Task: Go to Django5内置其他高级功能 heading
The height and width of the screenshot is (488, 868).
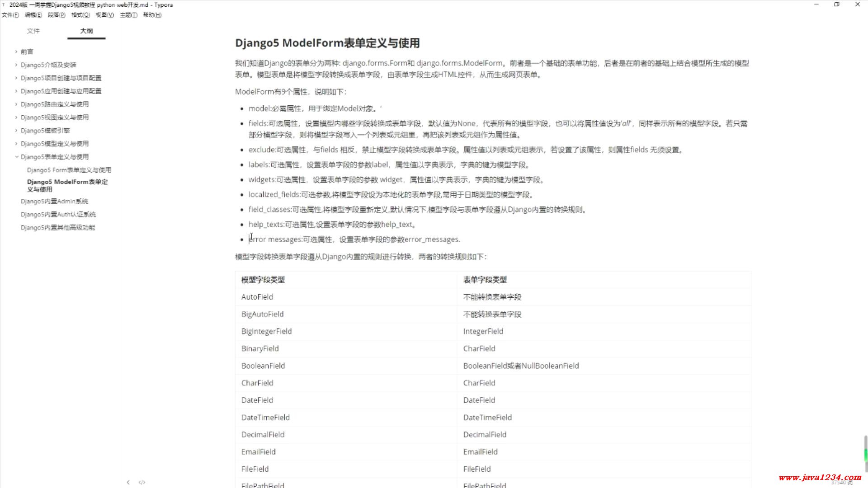Action: click(x=58, y=227)
